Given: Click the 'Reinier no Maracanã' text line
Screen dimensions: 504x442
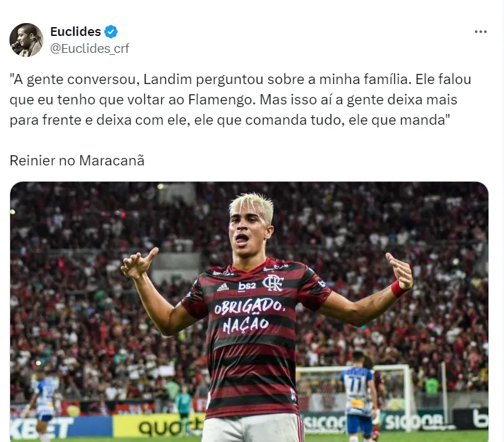Looking at the screenshot, I should [77, 161].
